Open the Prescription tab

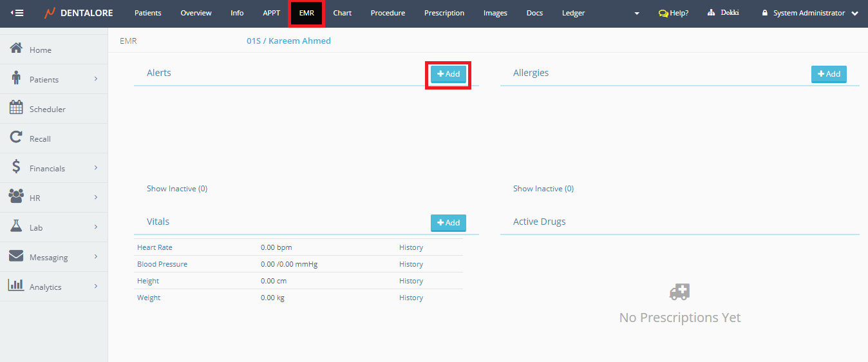(444, 13)
